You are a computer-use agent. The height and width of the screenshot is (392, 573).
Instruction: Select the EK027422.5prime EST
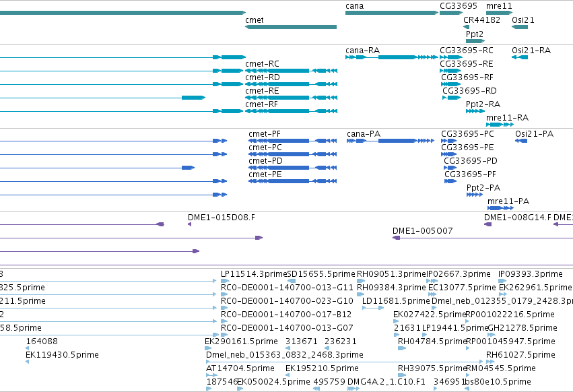click(396, 321)
